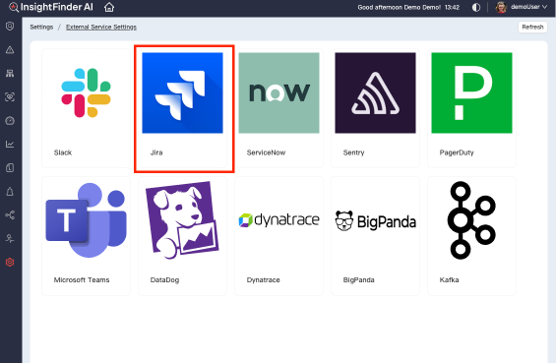Click the Slack label text
This screenshot has width=556, height=363.
(x=63, y=152)
